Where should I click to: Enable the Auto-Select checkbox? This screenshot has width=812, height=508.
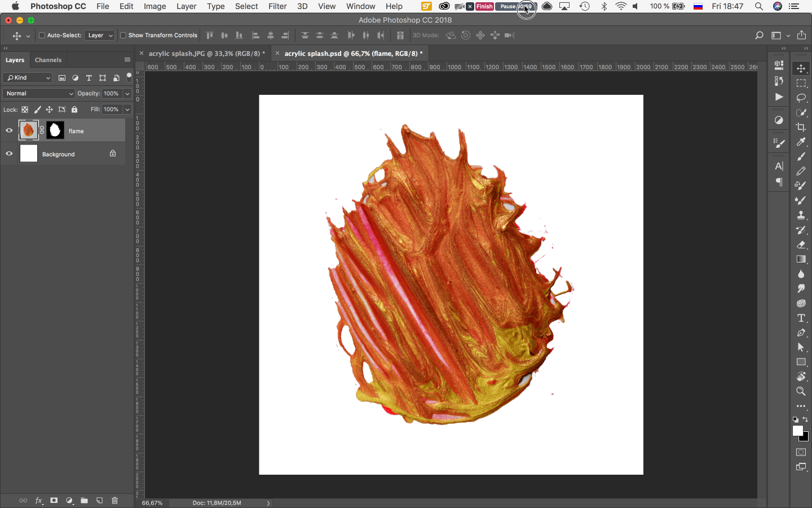coord(42,35)
